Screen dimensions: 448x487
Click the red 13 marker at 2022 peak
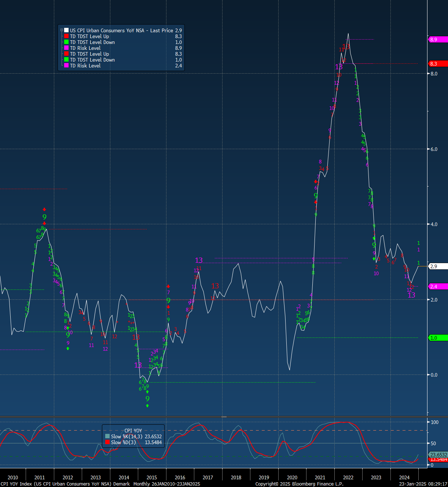[346, 47]
